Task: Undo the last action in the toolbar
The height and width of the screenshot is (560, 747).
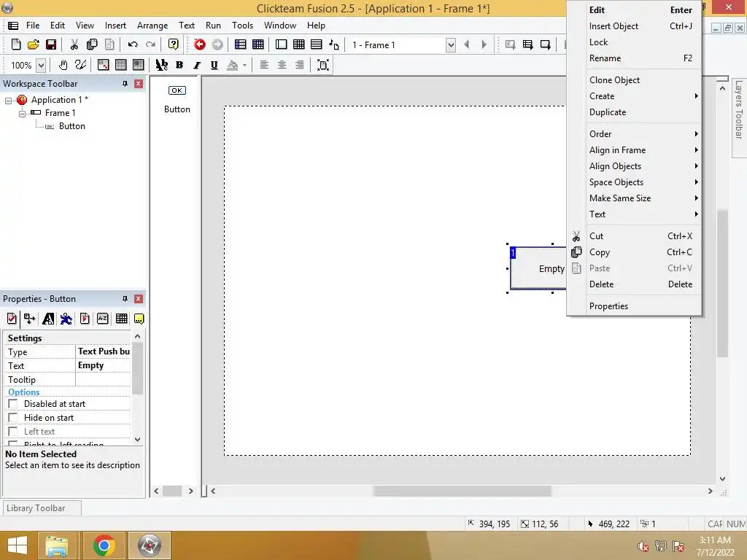Action: (133, 44)
